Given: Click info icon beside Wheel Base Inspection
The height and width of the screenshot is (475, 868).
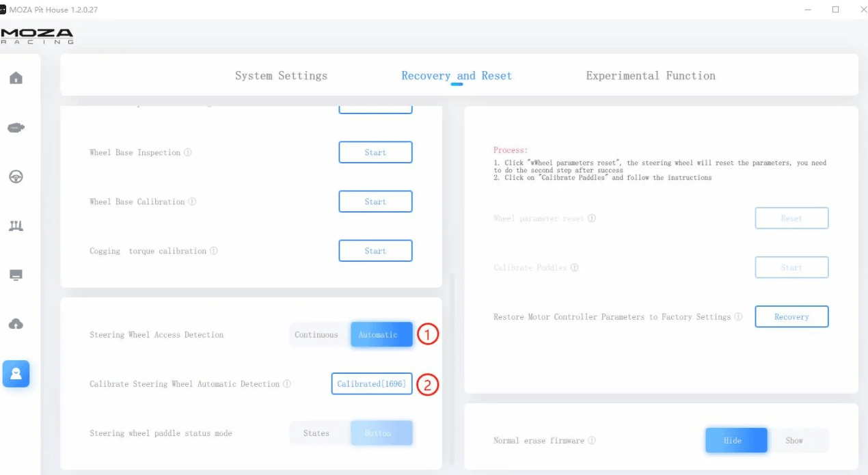Looking at the screenshot, I should pyautogui.click(x=188, y=152).
